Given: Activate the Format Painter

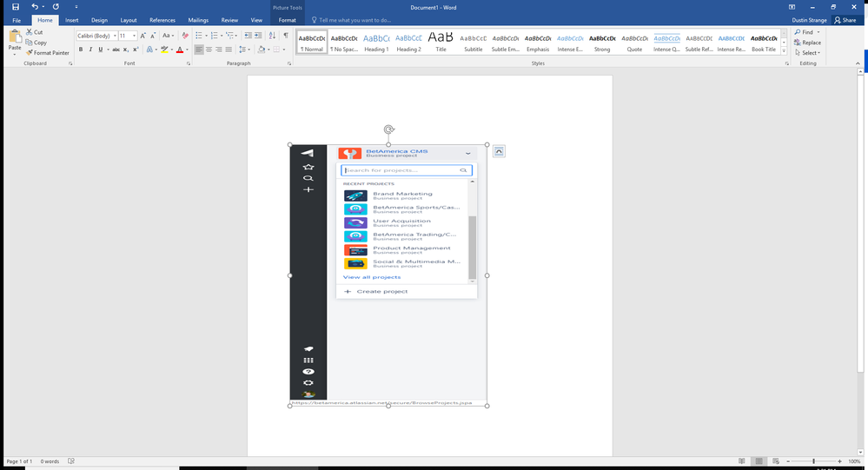Looking at the screenshot, I should [x=48, y=53].
